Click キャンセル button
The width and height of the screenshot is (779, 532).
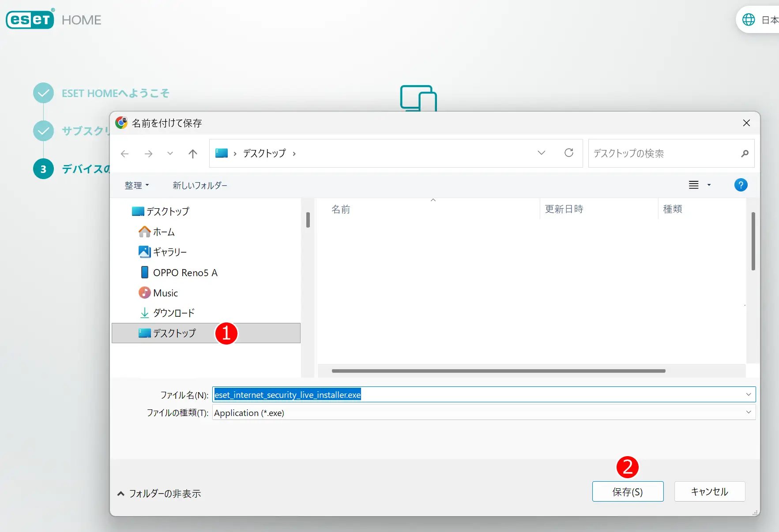click(x=710, y=491)
